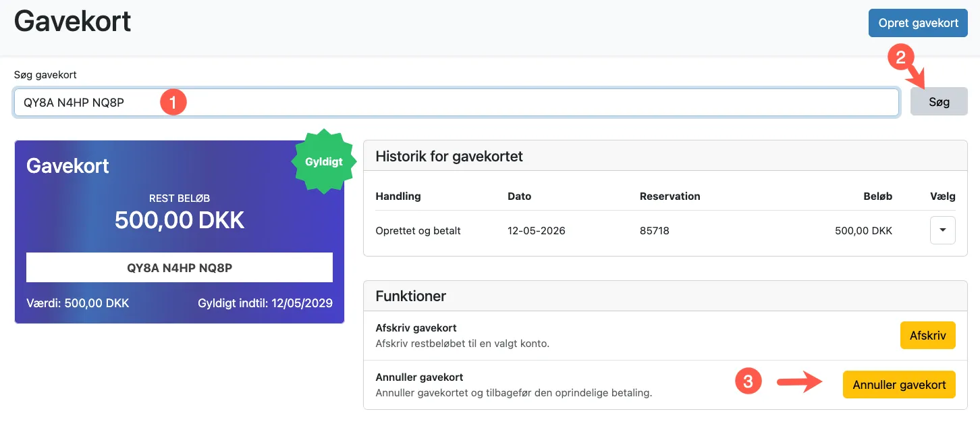Open the Vælg dropdown for reservation 85718
The width and height of the screenshot is (980, 422).
pos(943,230)
